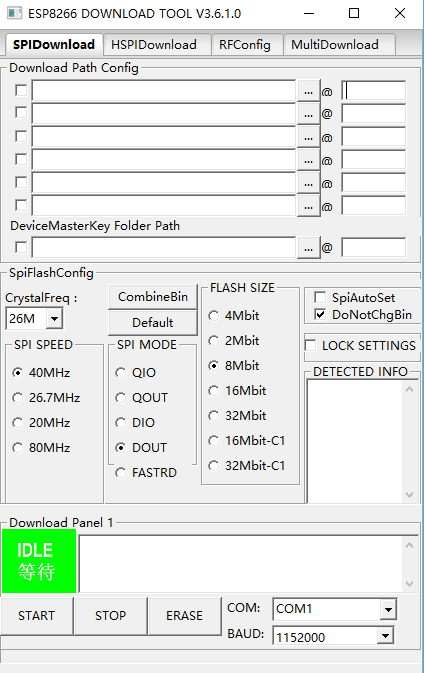Focus the first row address field
Screen dimensions: 424x673
(x=373, y=91)
